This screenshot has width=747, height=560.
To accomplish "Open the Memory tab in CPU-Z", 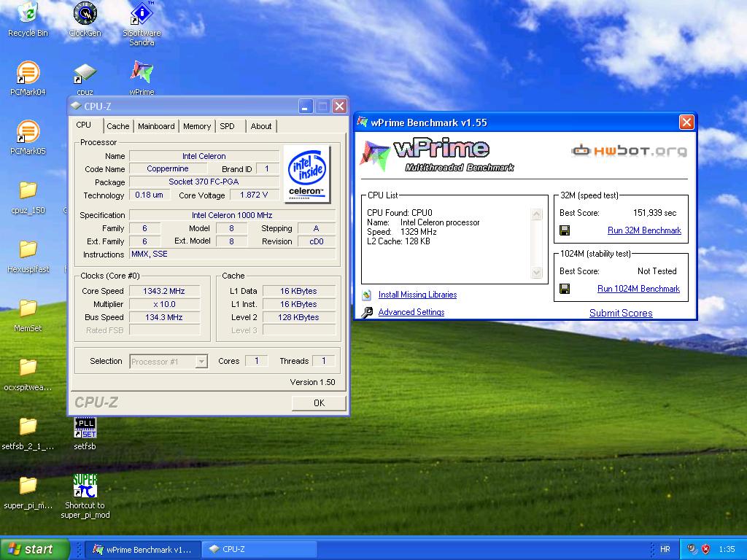I will pos(197,126).
